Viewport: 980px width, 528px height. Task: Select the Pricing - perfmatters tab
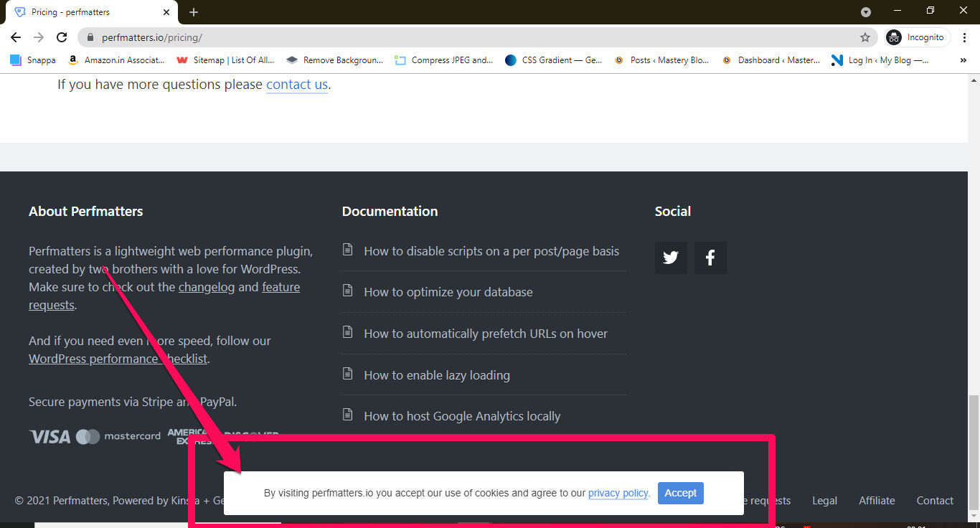click(x=93, y=12)
